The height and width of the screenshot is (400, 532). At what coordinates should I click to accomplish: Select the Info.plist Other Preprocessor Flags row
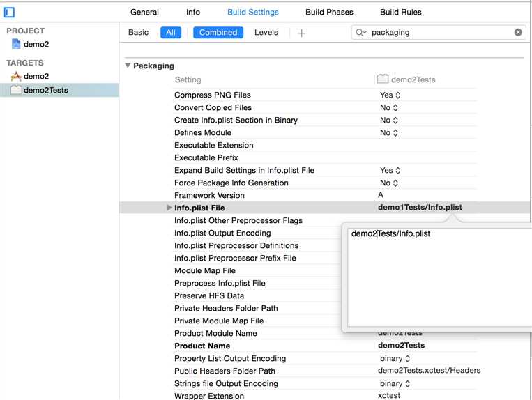coord(258,221)
